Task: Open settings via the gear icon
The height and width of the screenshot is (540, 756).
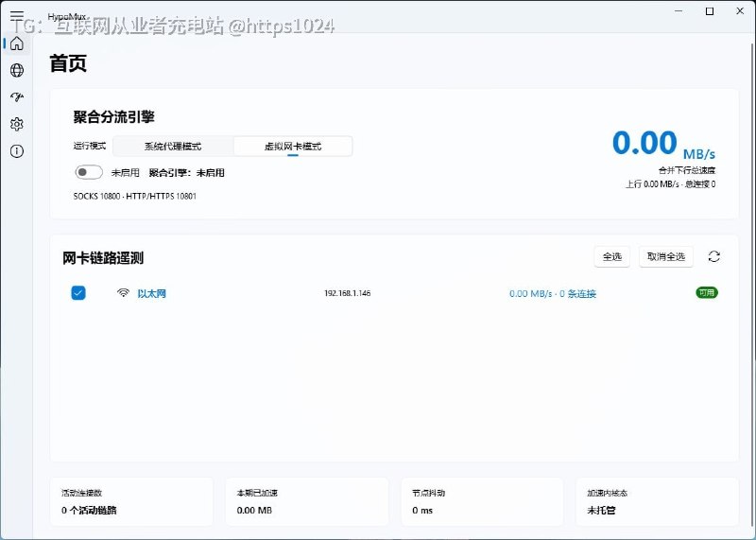Action: (17, 125)
